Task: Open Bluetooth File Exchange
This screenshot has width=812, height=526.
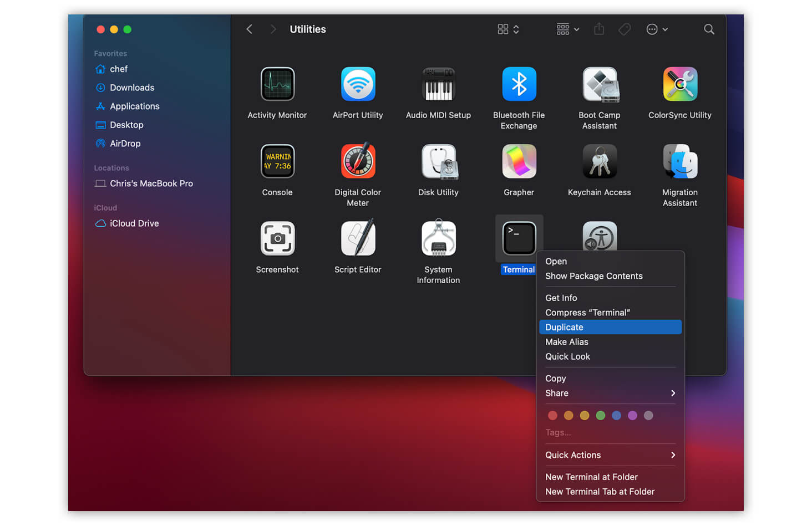Action: 519,84
